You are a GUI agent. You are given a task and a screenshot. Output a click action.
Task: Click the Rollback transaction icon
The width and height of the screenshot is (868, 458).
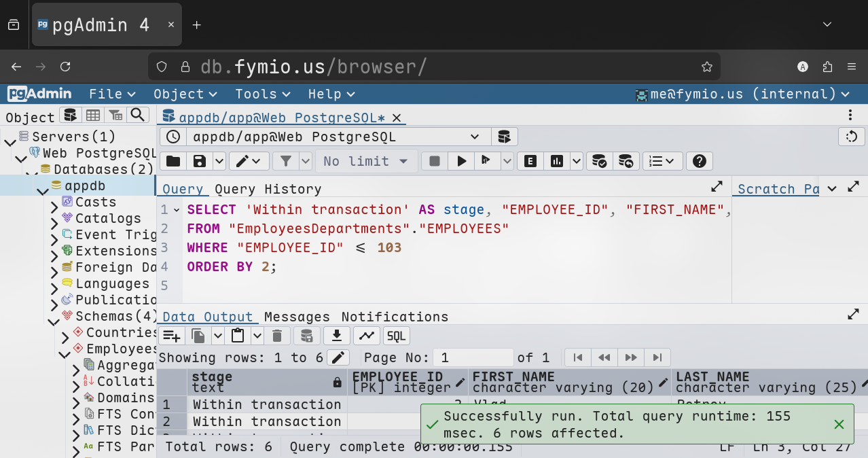pyautogui.click(x=626, y=161)
